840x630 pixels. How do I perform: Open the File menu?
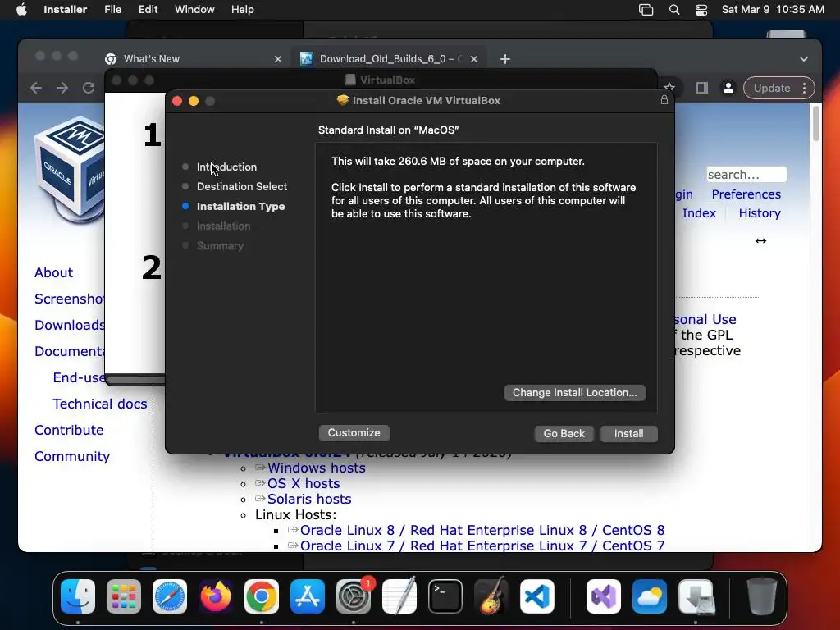112,10
